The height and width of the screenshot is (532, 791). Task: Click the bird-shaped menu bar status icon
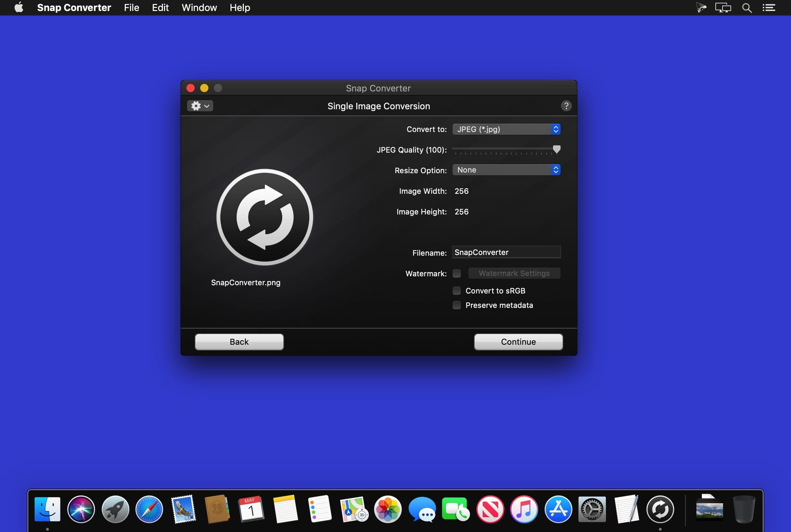[x=701, y=8]
